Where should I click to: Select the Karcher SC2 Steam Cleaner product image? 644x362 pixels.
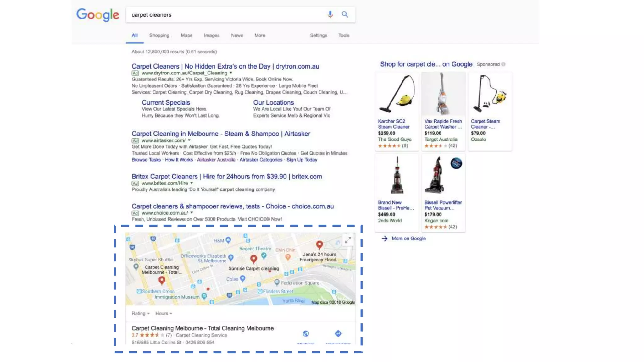397,94
